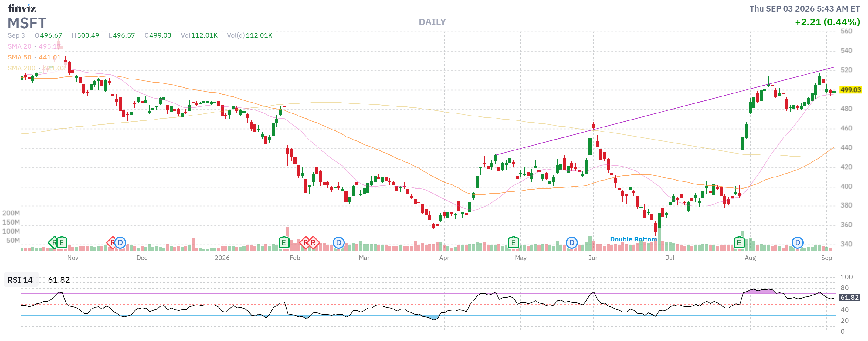Viewport: 868px width, 341px height.
Task: Click the dark 61.82 RSI badge on the axis
Action: (849, 298)
